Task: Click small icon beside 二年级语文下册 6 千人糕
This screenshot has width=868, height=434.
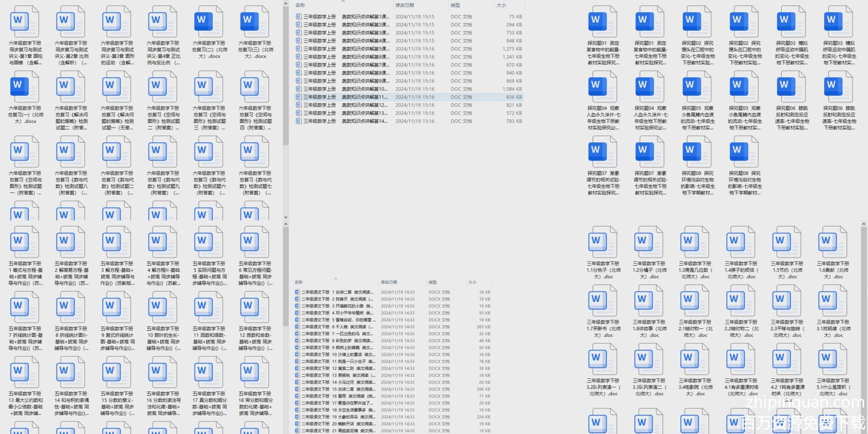Action: click(x=297, y=327)
